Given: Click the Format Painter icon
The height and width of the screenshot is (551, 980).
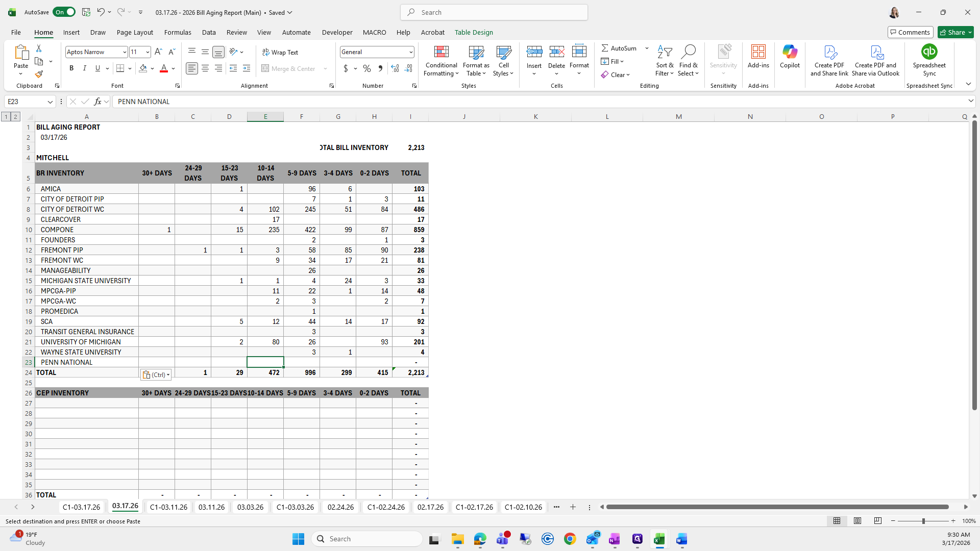Looking at the screenshot, I should (39, 74).
